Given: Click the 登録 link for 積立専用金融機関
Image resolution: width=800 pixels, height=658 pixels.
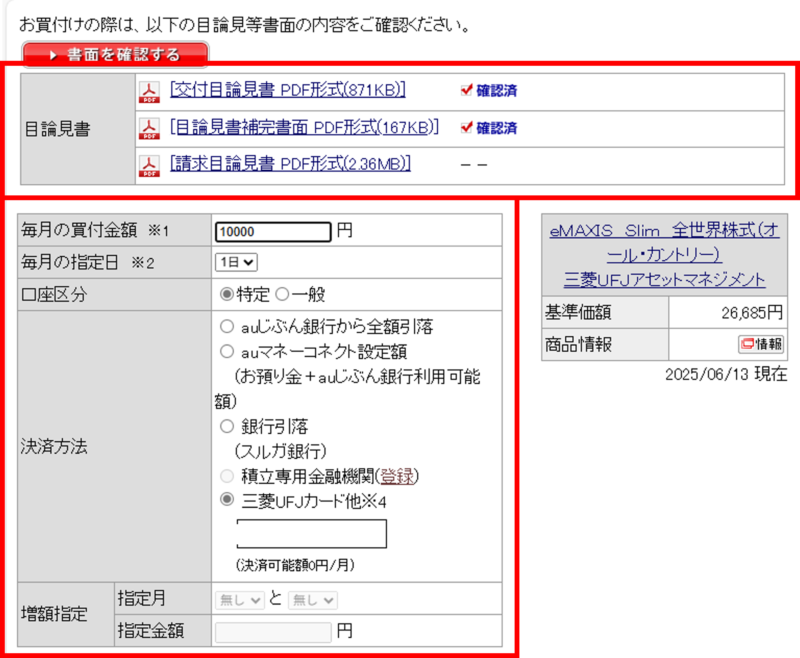Looking at the screenshot, I should 397,476.
